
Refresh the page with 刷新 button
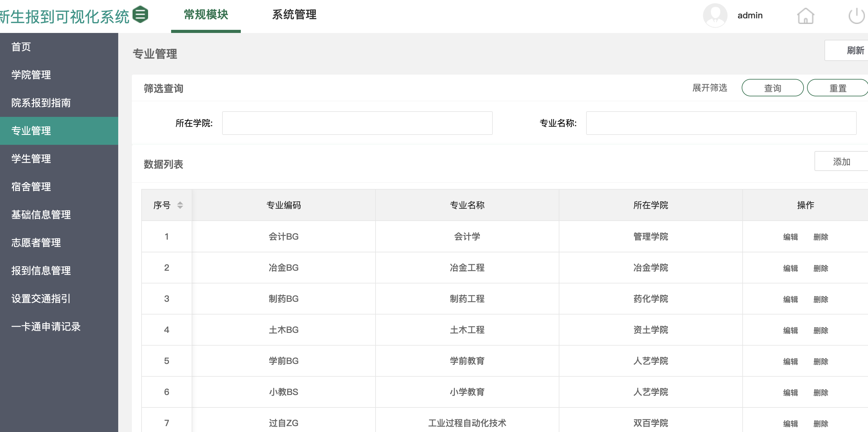point(855,51)
